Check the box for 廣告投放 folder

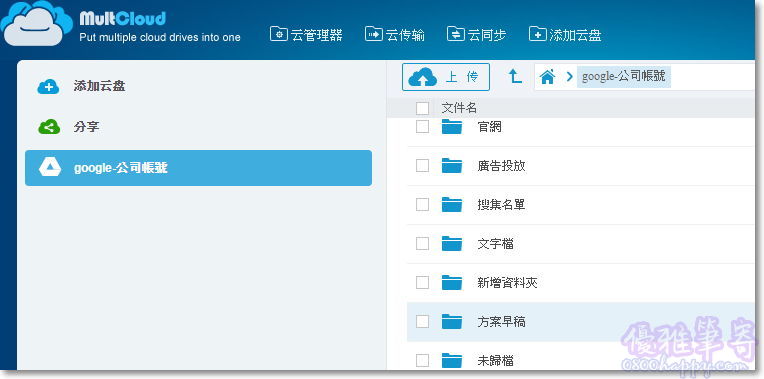click(422, 166)
